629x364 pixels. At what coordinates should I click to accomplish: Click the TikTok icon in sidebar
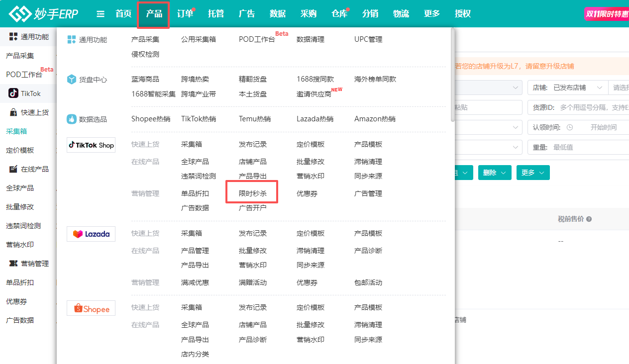tap(13, 93)
